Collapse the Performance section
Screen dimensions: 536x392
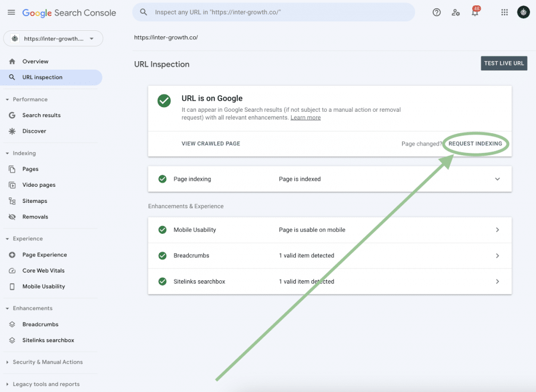tap(7, 100)
